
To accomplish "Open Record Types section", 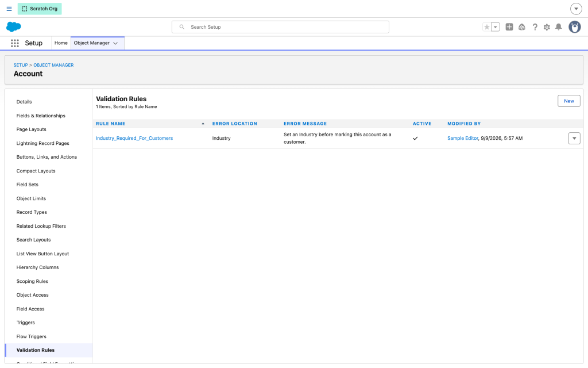I will point(32,212).
